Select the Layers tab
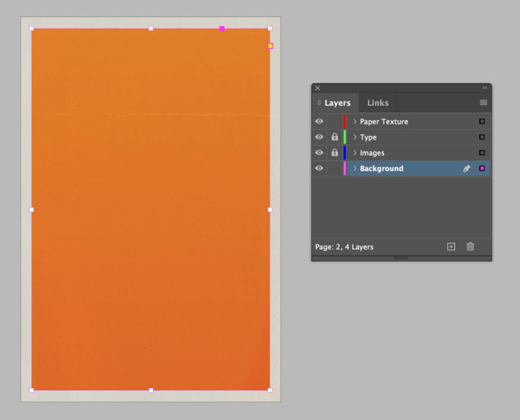 pos(338,103)
